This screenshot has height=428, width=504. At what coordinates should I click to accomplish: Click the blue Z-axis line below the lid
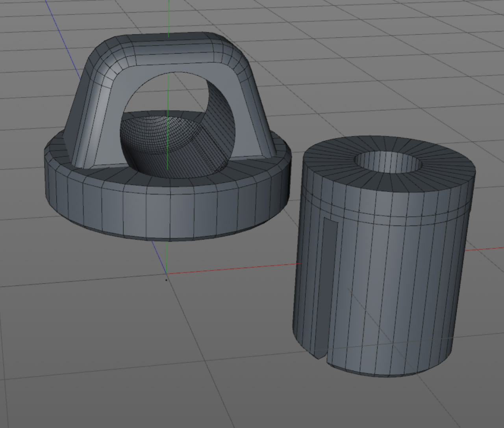(x=159, y=256)
